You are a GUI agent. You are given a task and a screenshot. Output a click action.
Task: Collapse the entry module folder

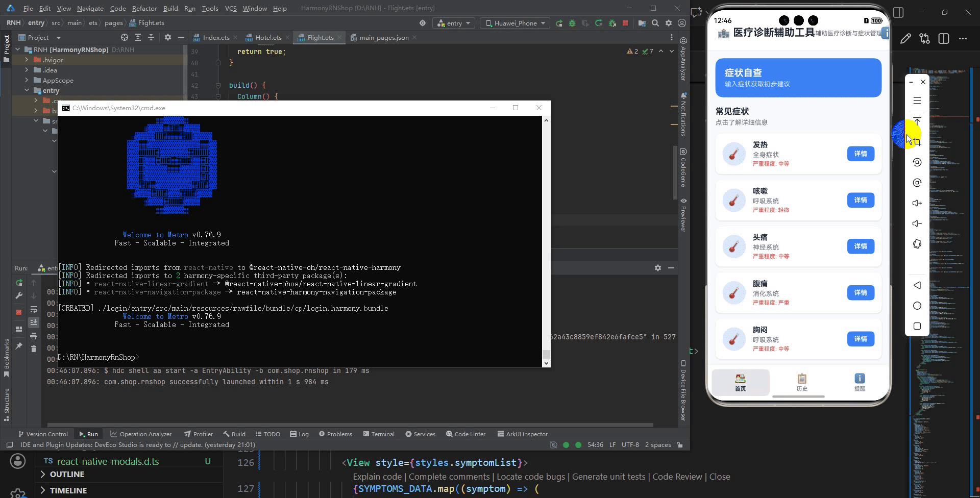pos(27,90)
